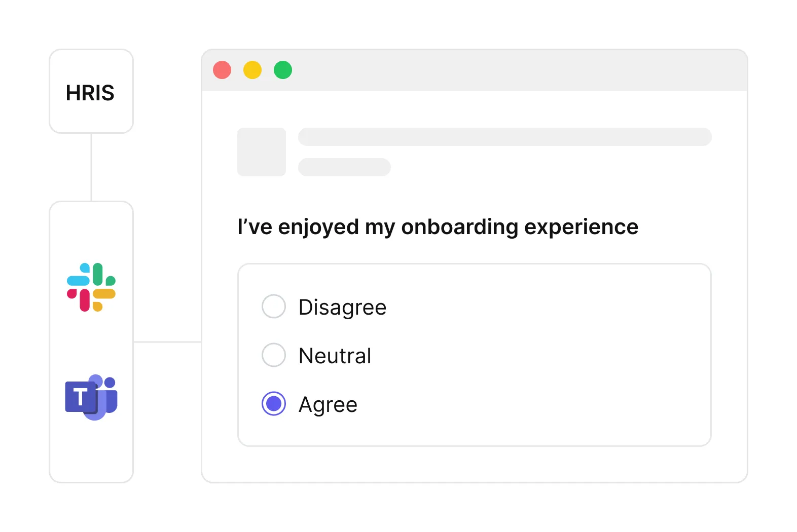Click the 'I've enjoyed my onboarding experience' heading

coord(438,227)
